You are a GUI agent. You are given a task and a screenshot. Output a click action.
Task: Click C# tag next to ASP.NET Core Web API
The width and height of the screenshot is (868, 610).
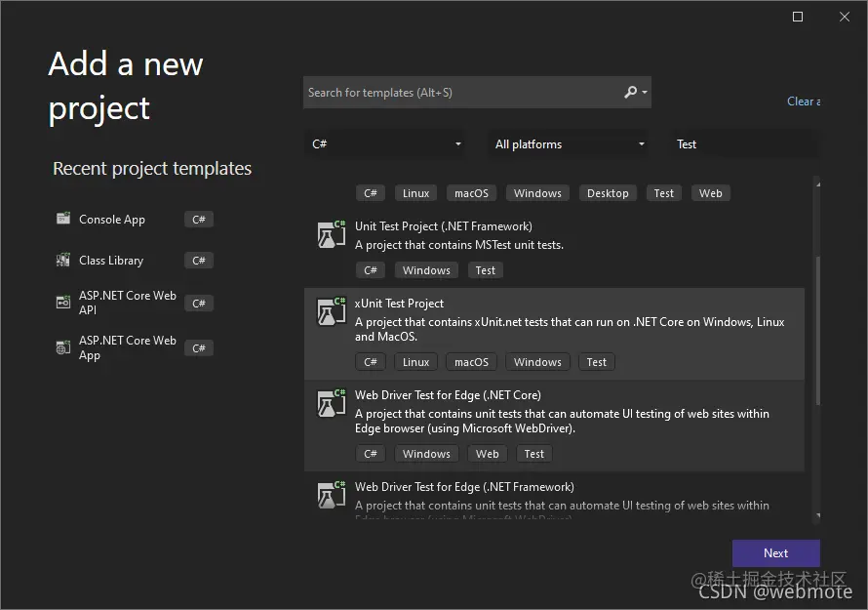point(199,304)
